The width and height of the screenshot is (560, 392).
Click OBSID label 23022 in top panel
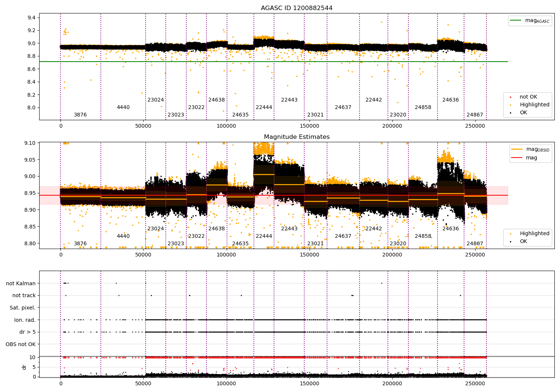tap(196, 108)
